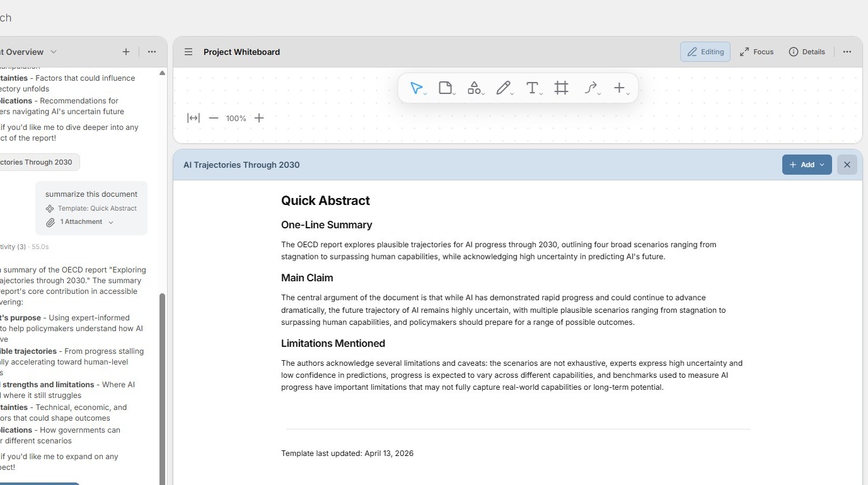Click the chat panel scrollbar thumb
Image resolution: width=868 pixels, height=485 pixels.
162,389
